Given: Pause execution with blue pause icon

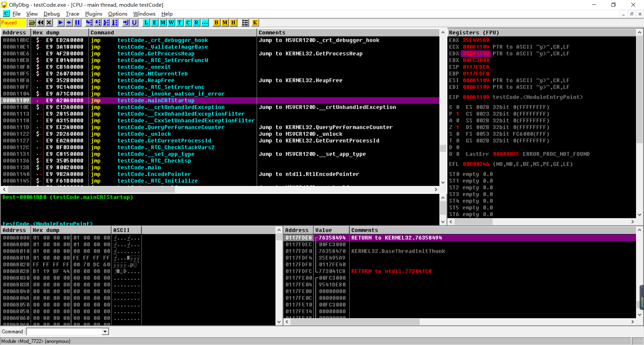Looking at the screenshot, I should (77, 23).
